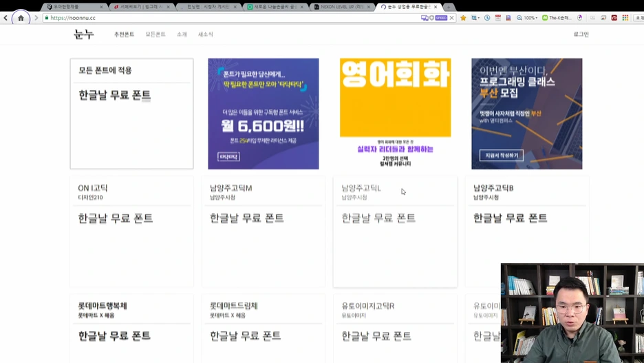This screenshot has width=644, height=363.
Task: Open the 새소식 menu item
Action: point(205,34)
